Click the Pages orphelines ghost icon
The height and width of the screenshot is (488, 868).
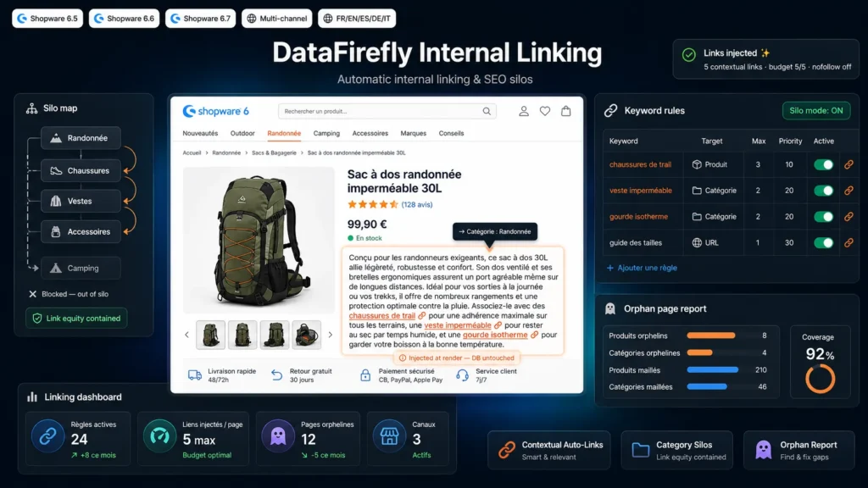pyautogui.click(x=278, y=436)
